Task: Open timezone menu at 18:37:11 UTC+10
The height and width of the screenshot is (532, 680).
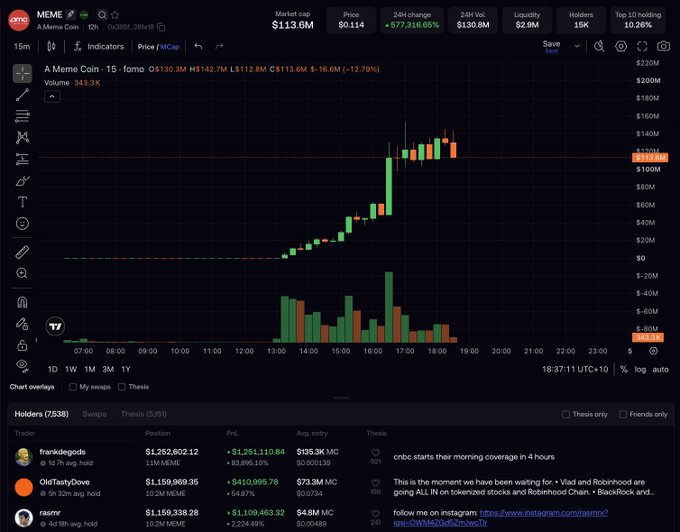Action: 575,369
